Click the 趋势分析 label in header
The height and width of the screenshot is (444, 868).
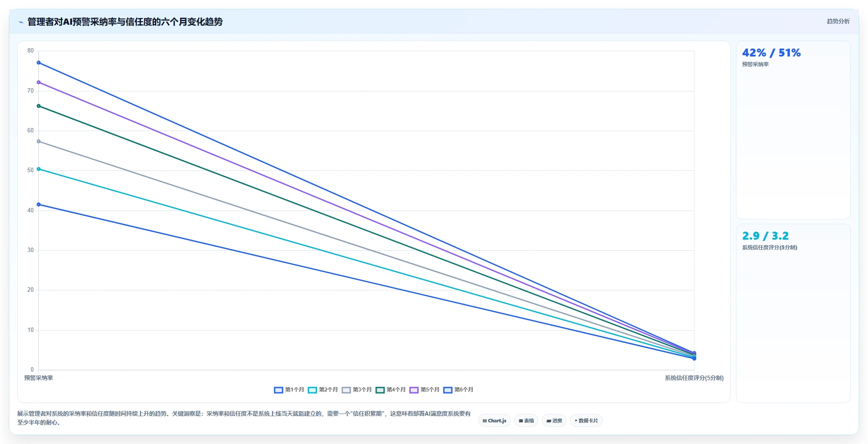(x=838, y=21)
